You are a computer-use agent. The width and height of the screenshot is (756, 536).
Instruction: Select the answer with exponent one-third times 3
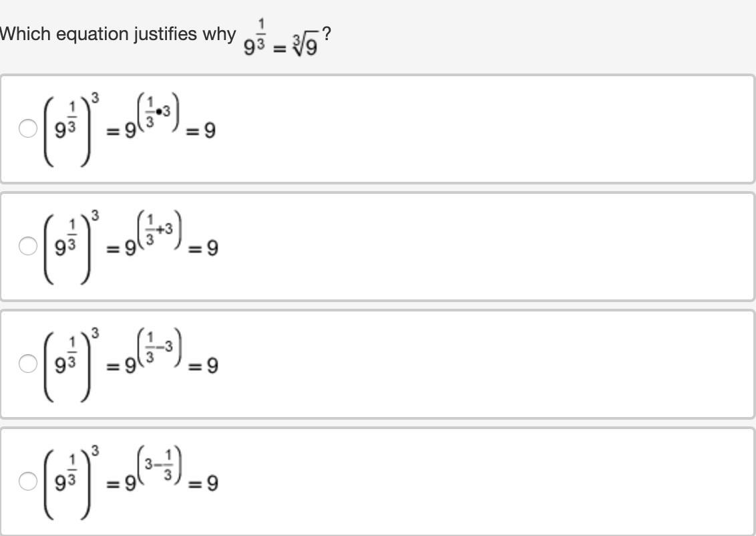pyautogui.click(x=27, y=129)
